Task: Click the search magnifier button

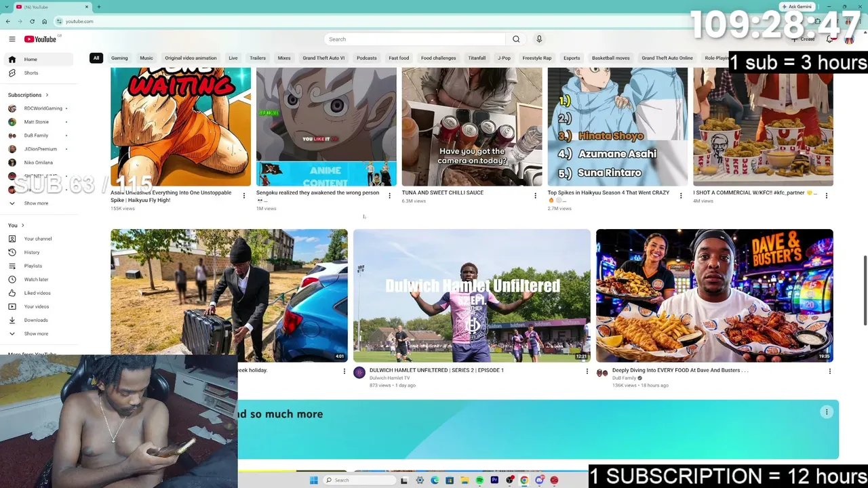Action: [x=516, y=39]
